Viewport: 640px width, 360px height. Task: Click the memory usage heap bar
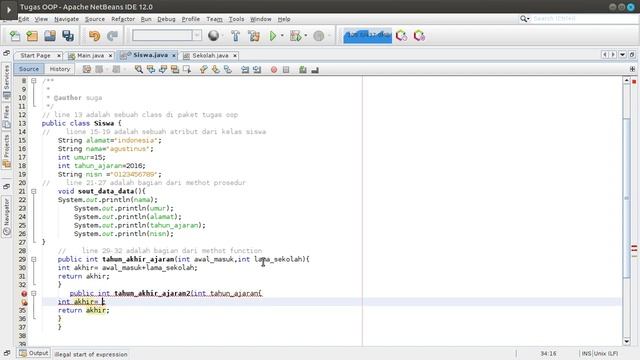367,36
